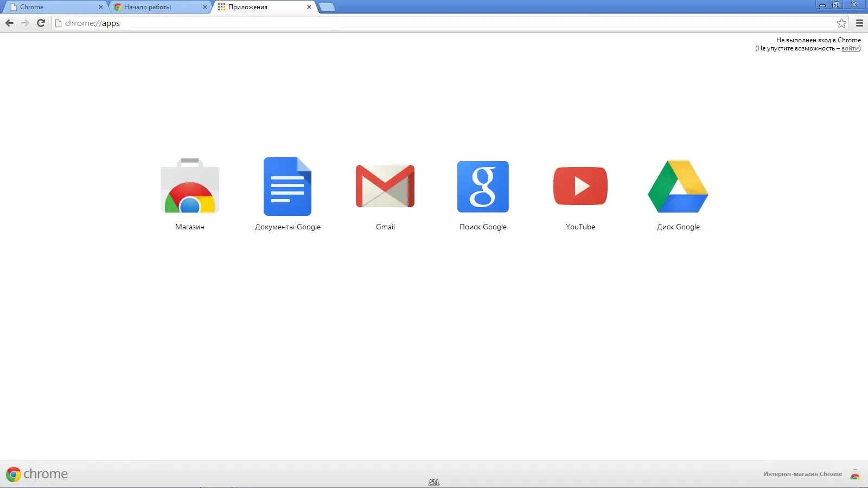The height and width of the screenshot is (488, 868).
Task: Restore down the Chrome window
Action: (x=836, y=5)
